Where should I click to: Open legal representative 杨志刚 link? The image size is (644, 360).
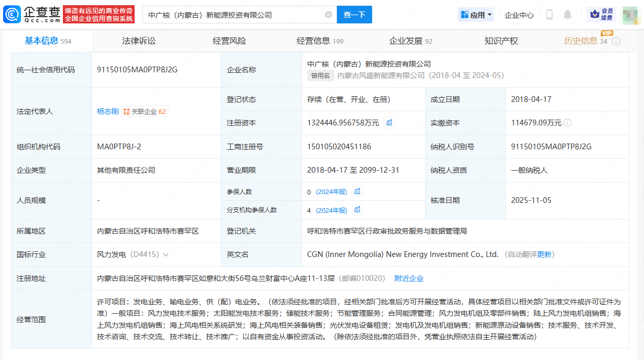(x=108, y=111)
